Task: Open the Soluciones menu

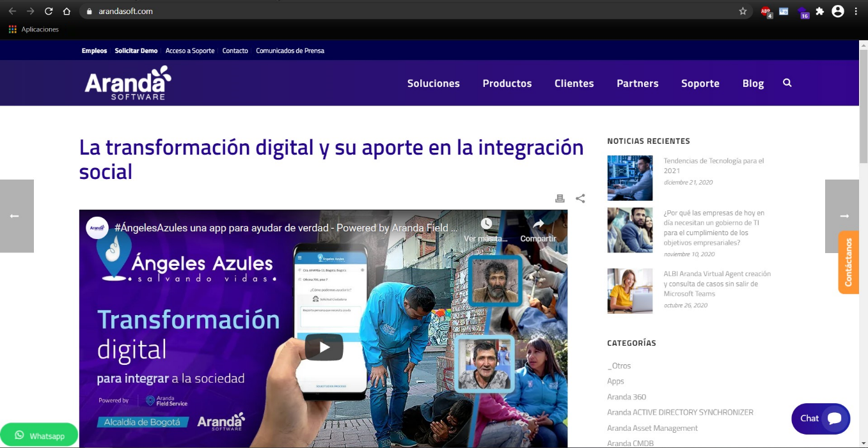Action: coord(434,84)
